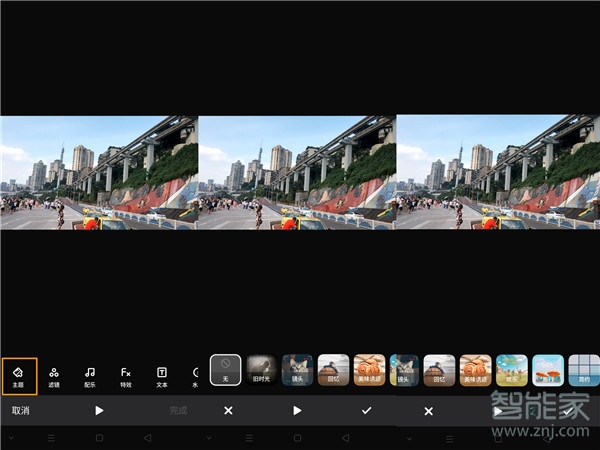
Task: Pick 美味诱惑 theme in right panel
Action: coord(476,370)
